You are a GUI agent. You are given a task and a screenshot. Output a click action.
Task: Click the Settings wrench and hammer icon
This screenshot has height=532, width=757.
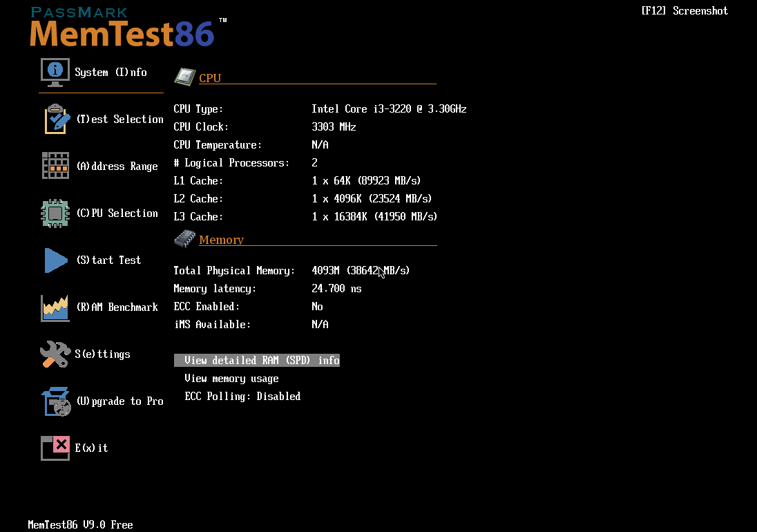pyautogui.click(x=55, y=354)
